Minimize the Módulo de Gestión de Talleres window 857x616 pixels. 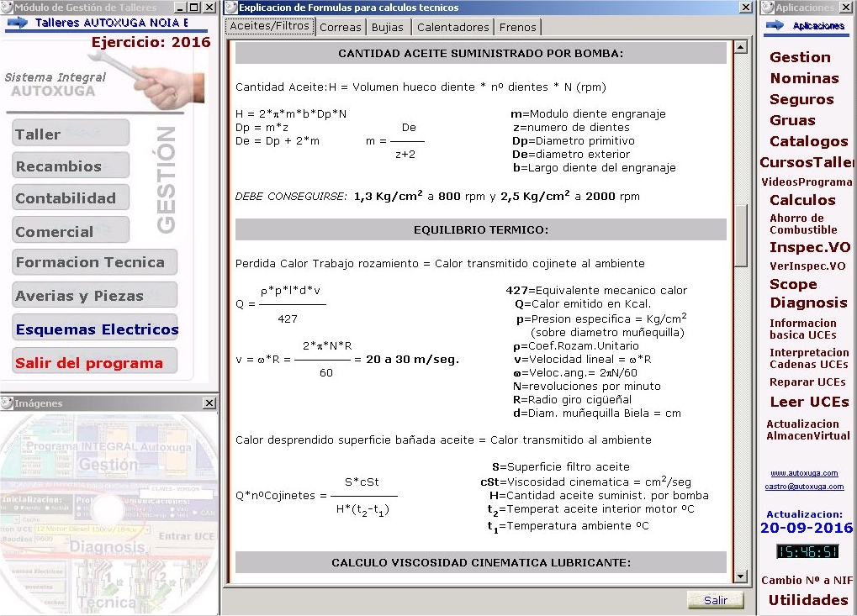click(x=180, y=8)
